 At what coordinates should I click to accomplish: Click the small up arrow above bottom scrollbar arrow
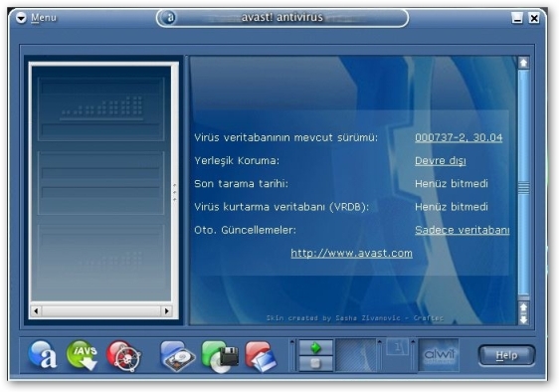click(523, 307)
